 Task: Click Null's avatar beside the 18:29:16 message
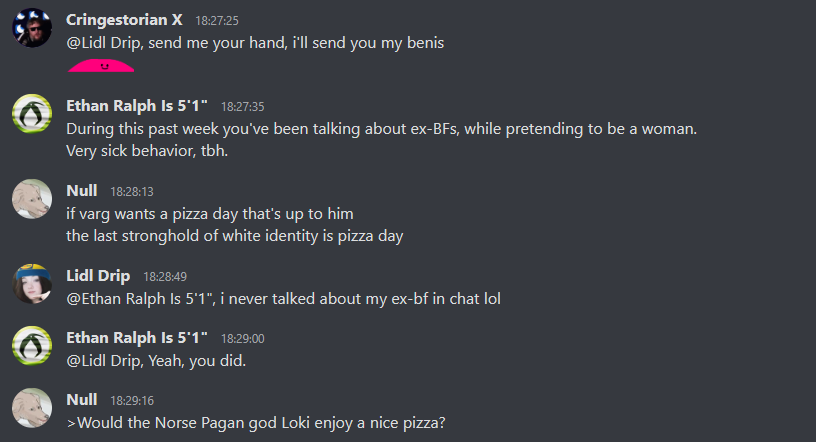point(32,408)
